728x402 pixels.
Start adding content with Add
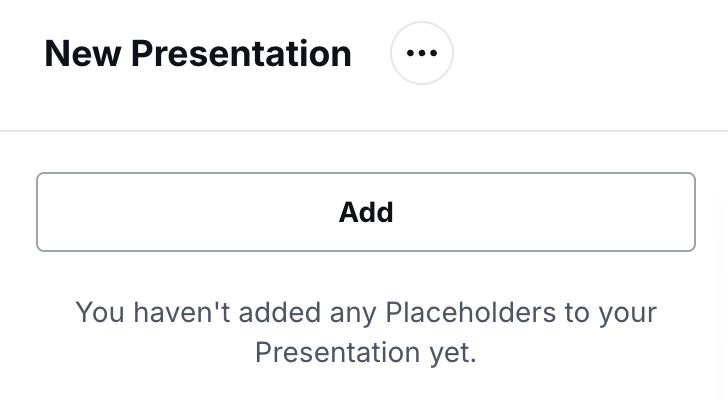point(366,212)
